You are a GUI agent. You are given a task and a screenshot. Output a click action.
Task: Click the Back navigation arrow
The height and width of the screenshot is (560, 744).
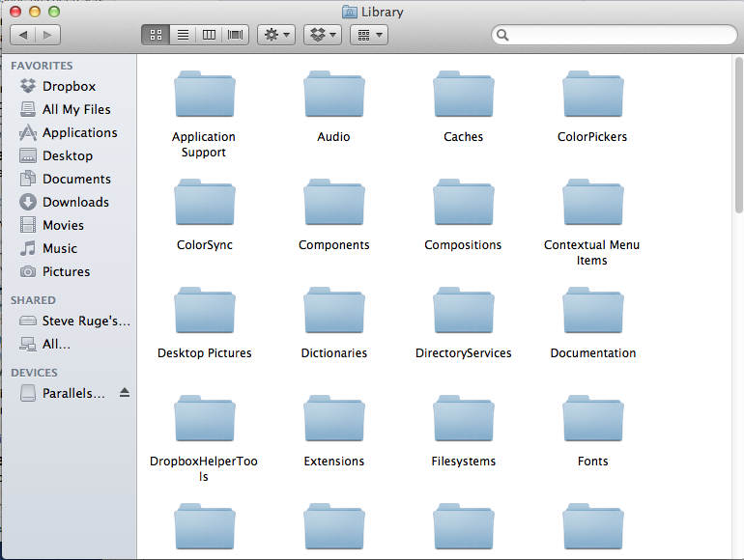click(x=23, y=35)
